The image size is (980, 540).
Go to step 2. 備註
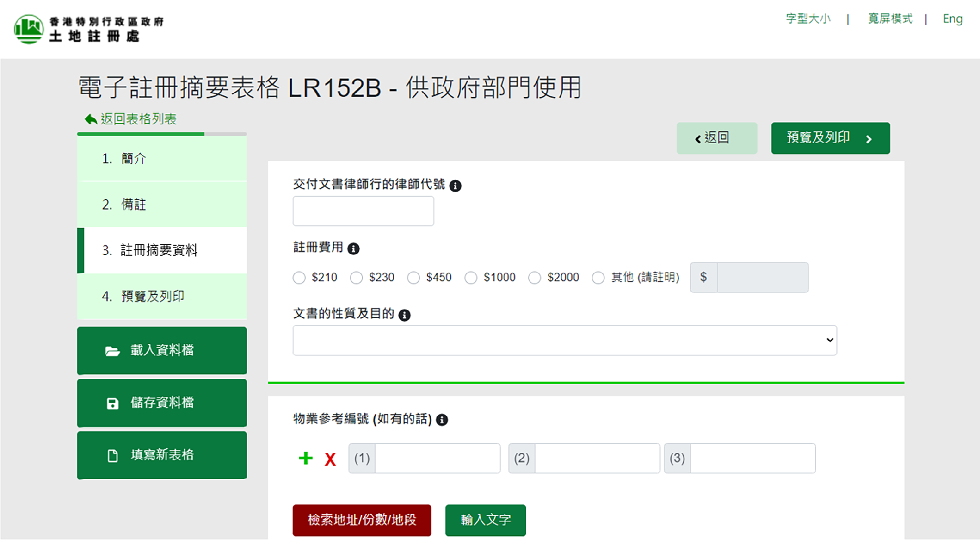162,205
